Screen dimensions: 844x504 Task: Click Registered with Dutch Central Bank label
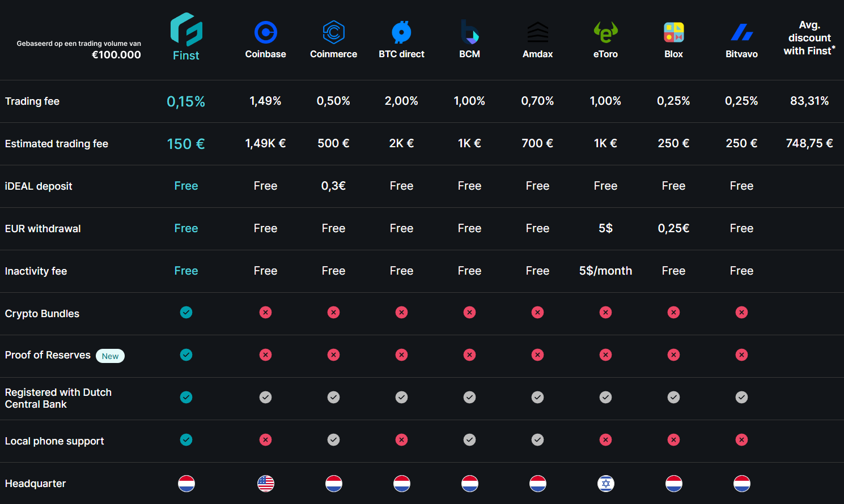point(58,398)
